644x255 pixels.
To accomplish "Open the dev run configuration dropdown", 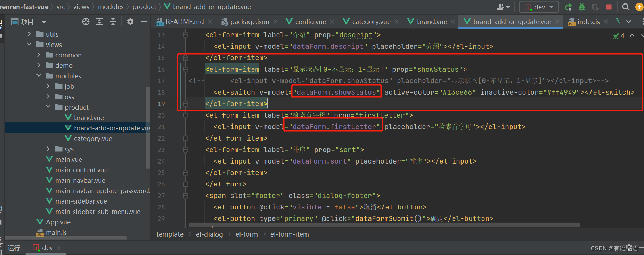I will 539,7.
